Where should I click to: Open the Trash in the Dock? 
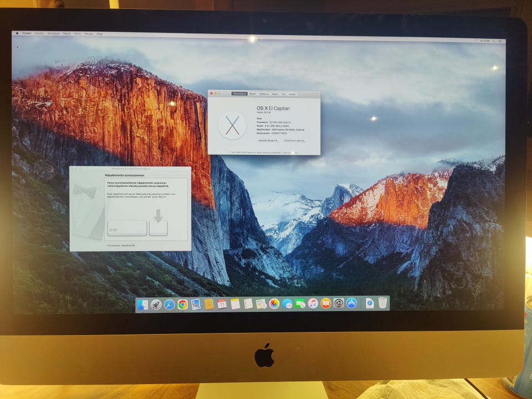tap(383, 303)
